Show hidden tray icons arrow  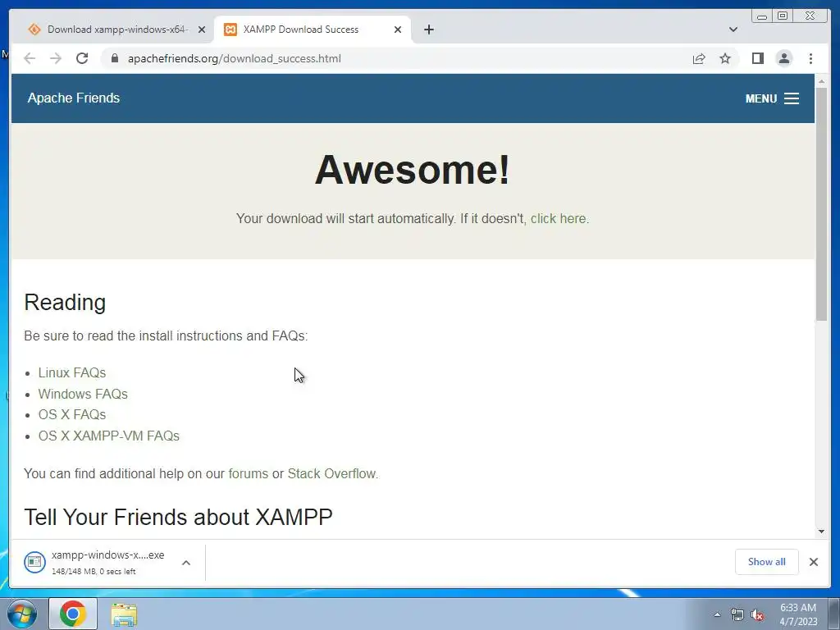pyautogui.click(x=717, y=614)
